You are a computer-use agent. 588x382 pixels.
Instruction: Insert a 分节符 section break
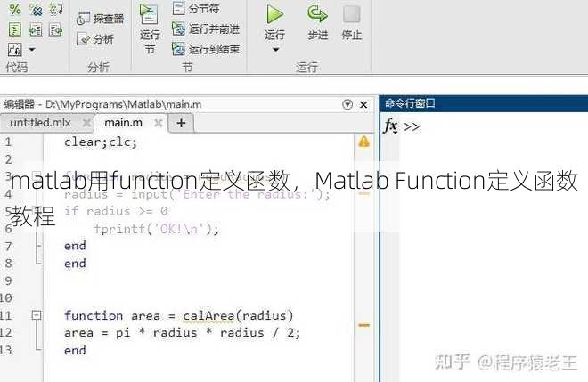coord(196,8)
